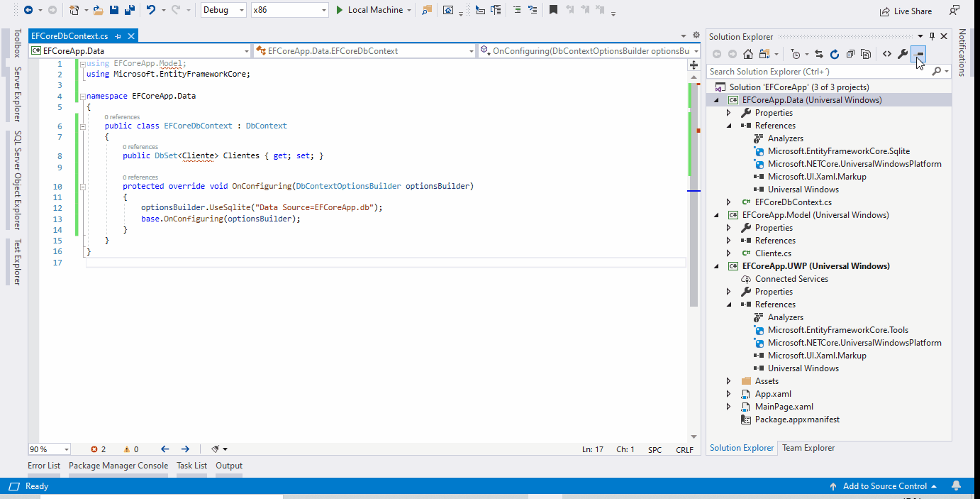Click Add to Source Control
This screenshot has width=980, height=499.
click(884, 486)
